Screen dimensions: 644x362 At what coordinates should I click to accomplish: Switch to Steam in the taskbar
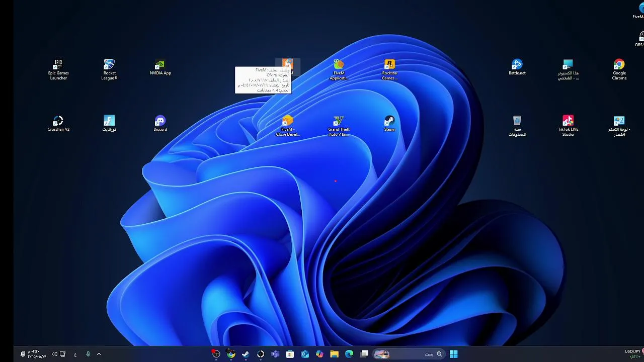click(x=246, y=354)
